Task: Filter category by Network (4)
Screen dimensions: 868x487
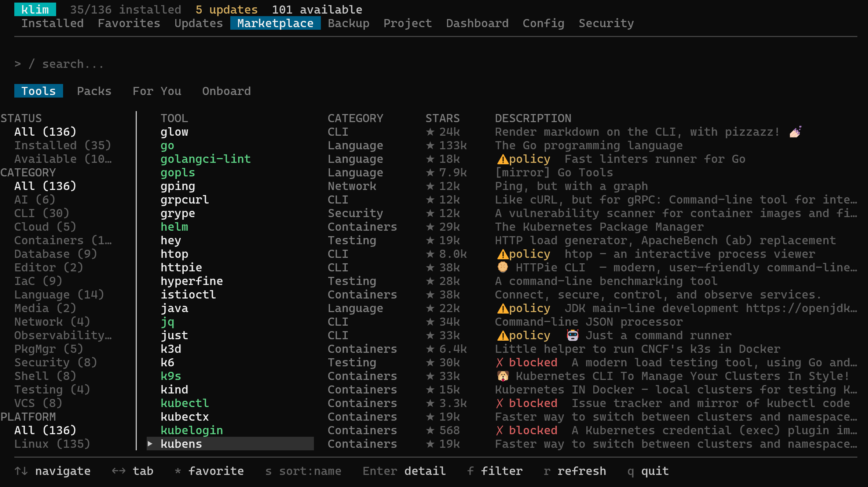Action: [x=52, y=322]
